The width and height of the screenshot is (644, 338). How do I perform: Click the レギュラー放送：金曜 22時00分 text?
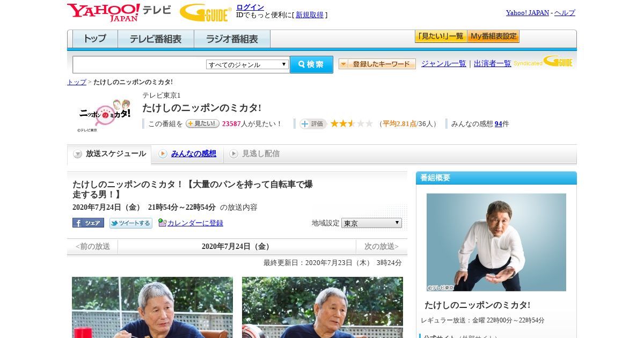483,320
